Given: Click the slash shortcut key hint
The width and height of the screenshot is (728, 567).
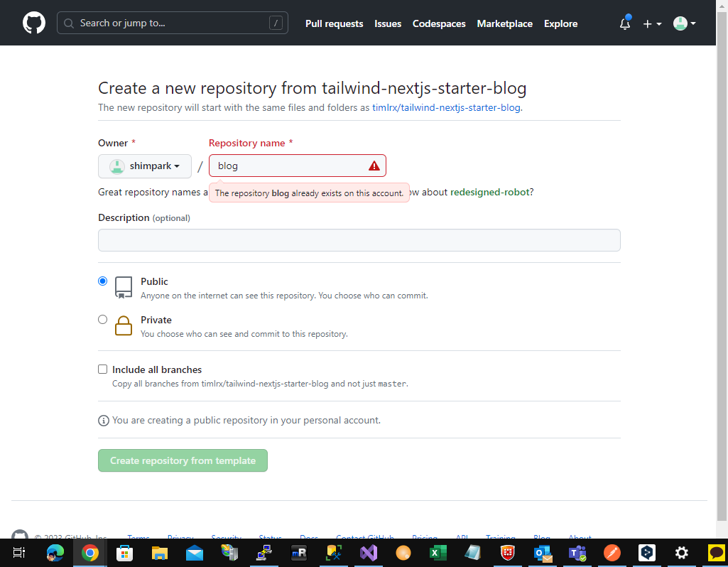Looking at the screenshot, I should click(276, 23).
